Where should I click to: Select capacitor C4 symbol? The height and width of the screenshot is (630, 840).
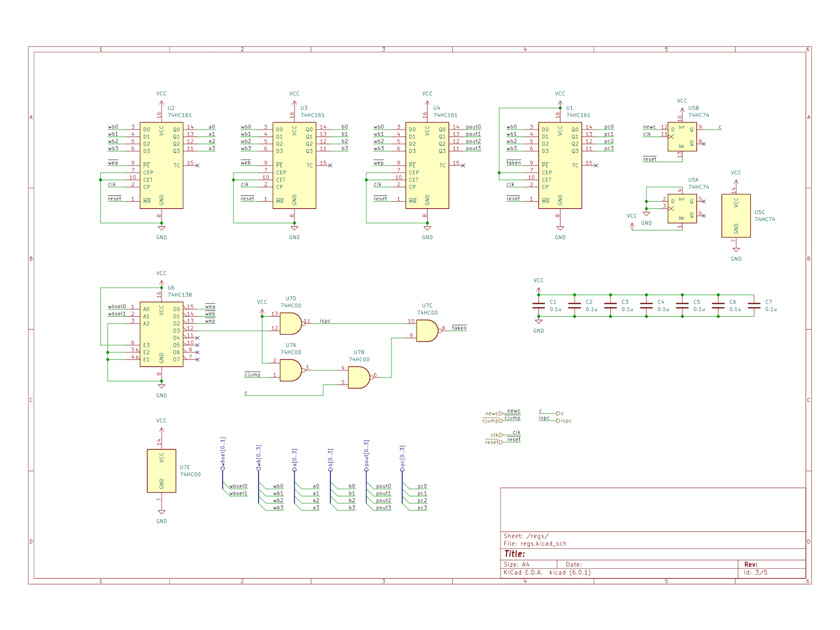[646, 305]
